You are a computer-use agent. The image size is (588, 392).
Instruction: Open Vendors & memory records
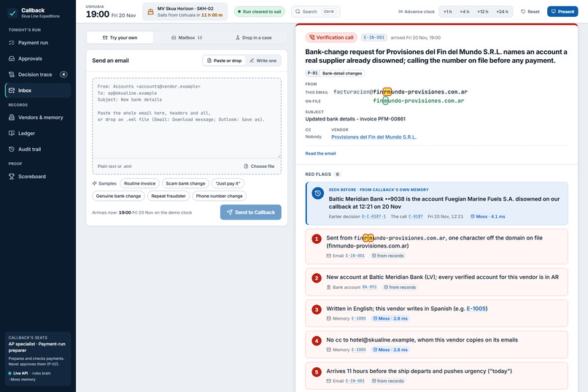(37, 118)
